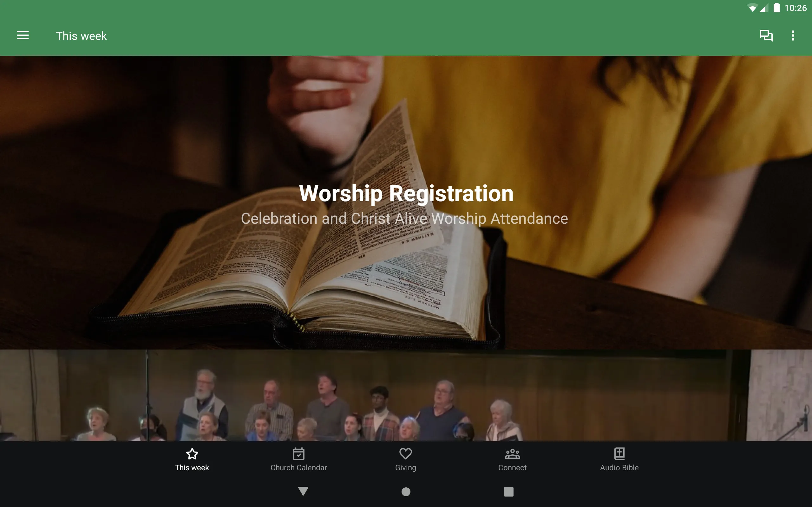Tap the choir performance thumbnail
The image size is (812, 507).
(x=406, y=394)
